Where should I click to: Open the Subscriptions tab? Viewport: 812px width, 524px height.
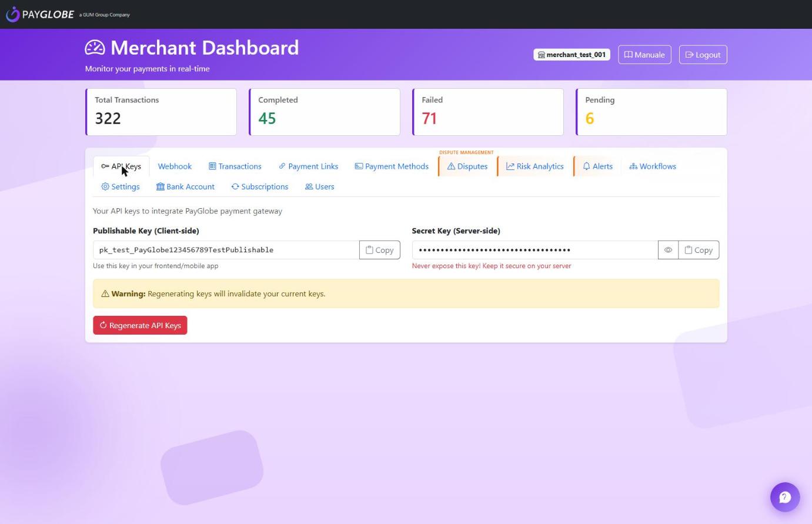259,186
